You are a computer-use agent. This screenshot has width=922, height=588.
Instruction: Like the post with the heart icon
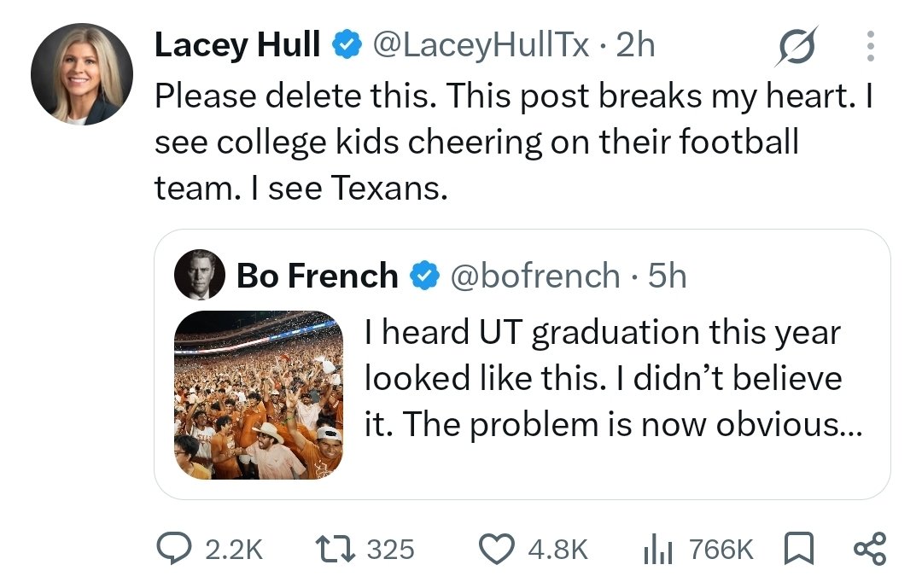497,549
